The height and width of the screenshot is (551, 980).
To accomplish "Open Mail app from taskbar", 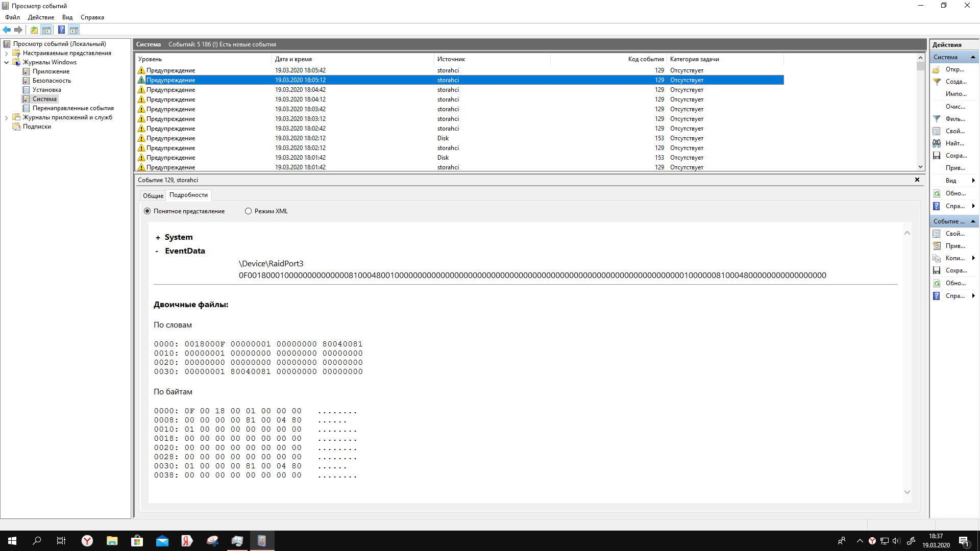I will [x=162, y=541].
